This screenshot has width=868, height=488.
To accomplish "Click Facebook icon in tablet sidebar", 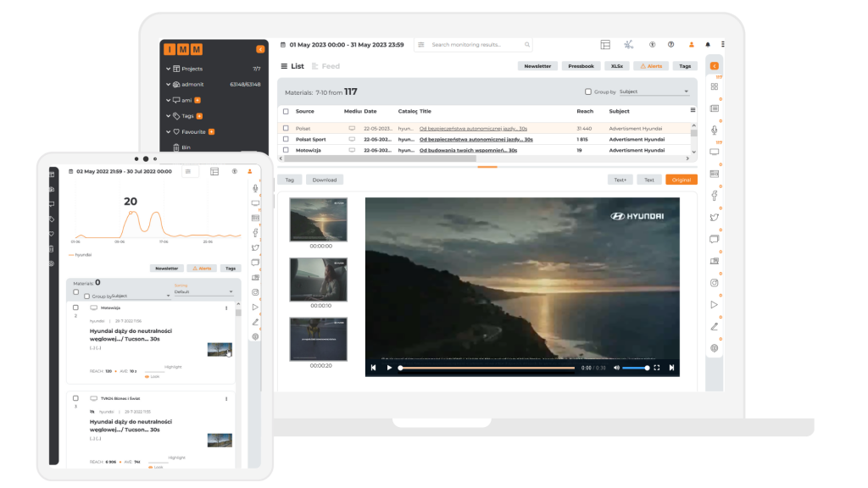I will point(255,233).
